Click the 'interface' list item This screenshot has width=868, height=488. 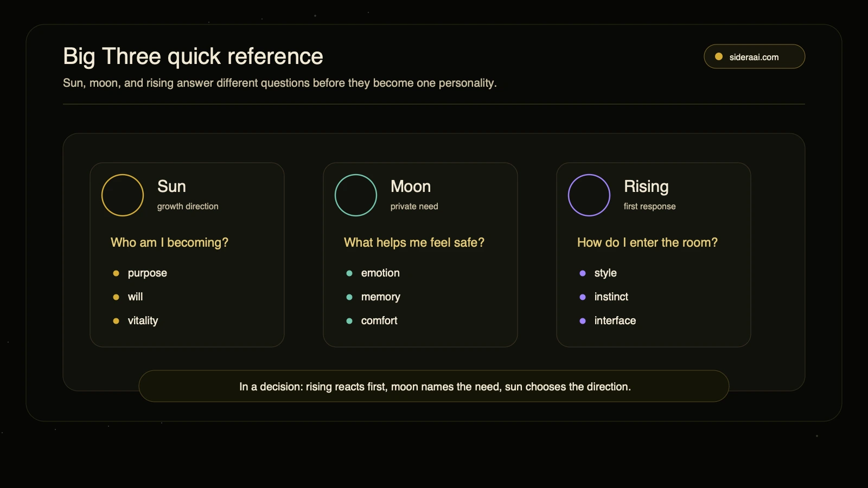point(615,320)
